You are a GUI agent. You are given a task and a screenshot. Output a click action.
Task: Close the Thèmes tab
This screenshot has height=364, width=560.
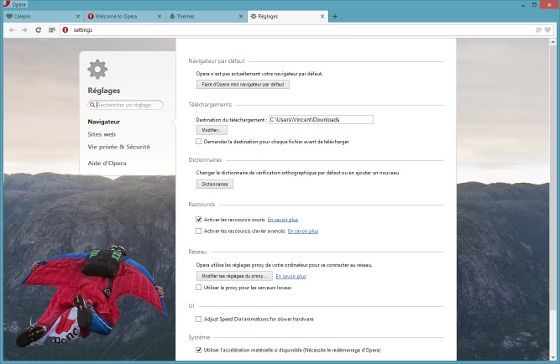241,16
